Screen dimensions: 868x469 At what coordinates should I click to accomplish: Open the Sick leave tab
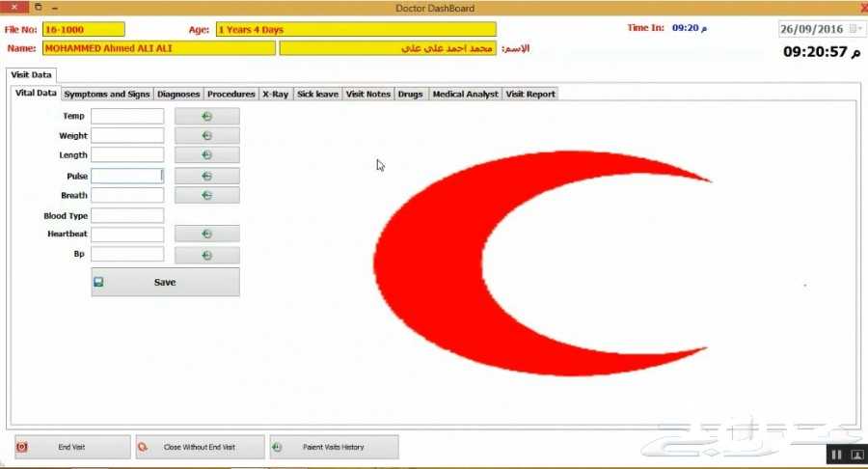point(317,95)
